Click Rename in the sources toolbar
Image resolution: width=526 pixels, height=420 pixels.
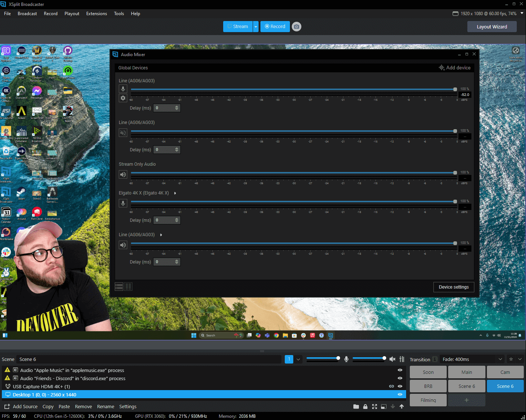pos(105,407)
